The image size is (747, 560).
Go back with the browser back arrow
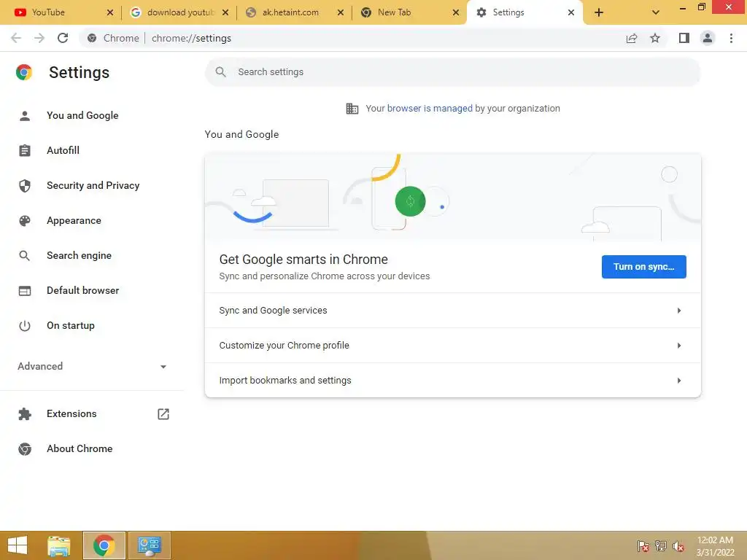(x=16, y=38)
